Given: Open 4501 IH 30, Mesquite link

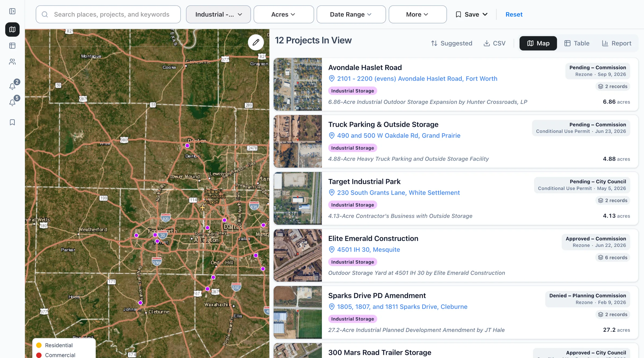Looking at the screenshot, I should tap(368, 249).
